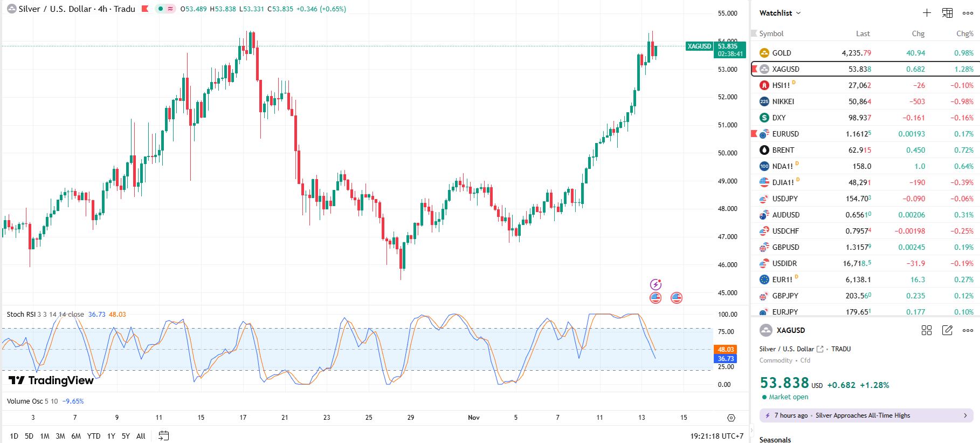The height and width of the screenshot is (443, 980).
Task: Open the notes pencil icon in XAGUSD details
Action: [947, 330]
